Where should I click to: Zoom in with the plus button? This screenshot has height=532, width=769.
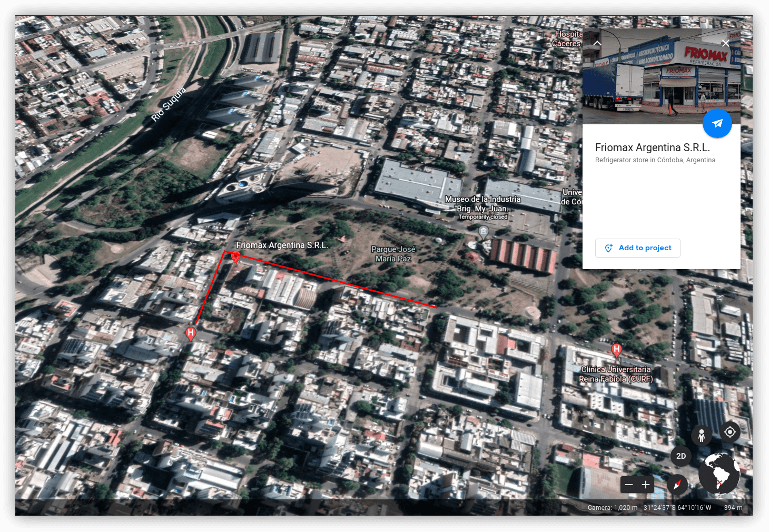[x=646, y=485]
